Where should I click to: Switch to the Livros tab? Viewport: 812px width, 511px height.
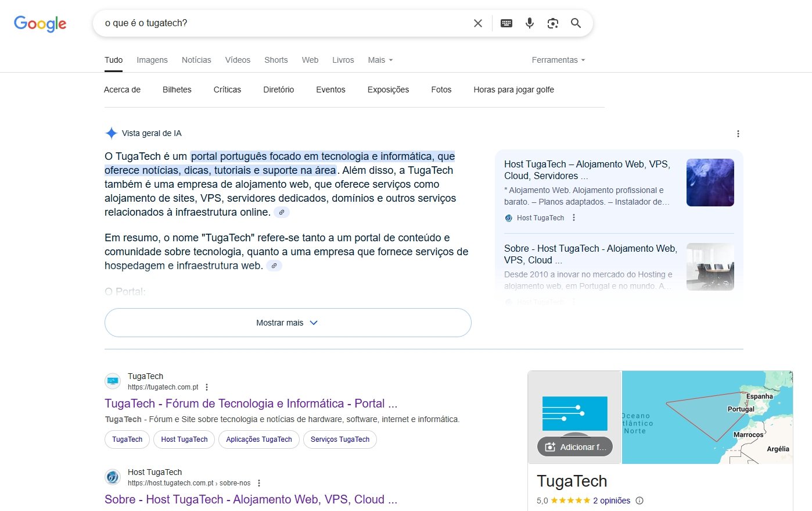click(343, 60)
